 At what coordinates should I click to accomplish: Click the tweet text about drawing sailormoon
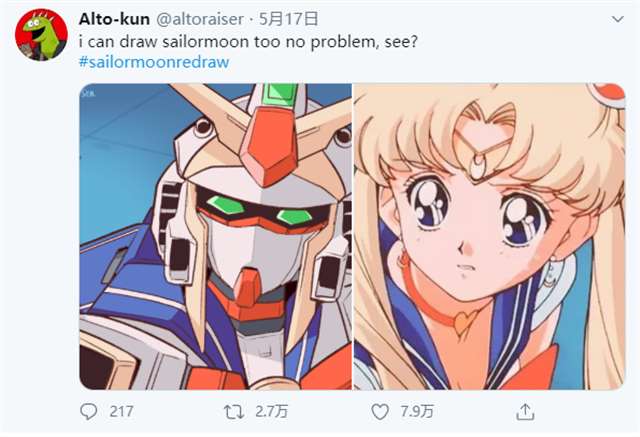point(248,42)
